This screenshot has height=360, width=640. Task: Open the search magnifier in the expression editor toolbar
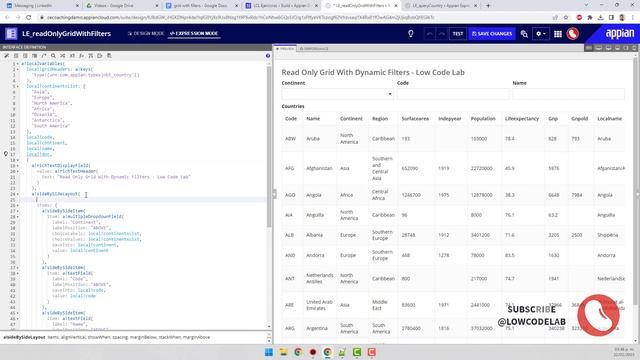[x=53, y=56]
